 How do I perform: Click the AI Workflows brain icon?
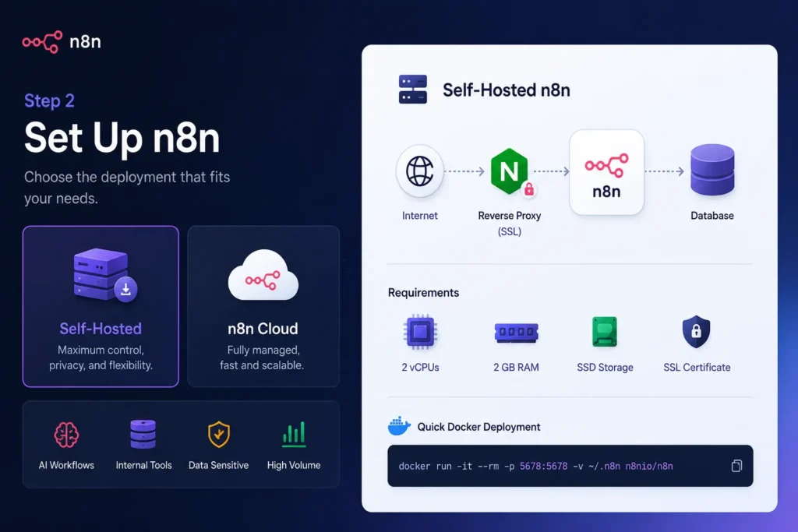click(66, 435)
